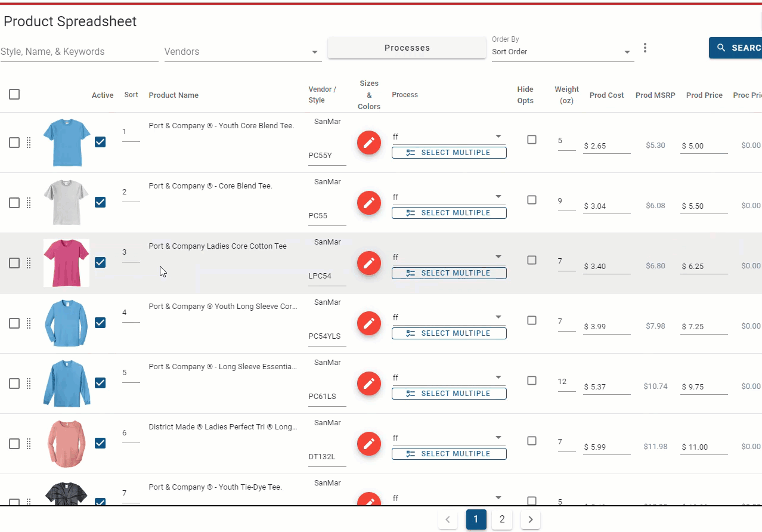The width and height of the screenshot is (762, 532).
Task: Open the three-dot more options menu
Action: click(645, 48)
